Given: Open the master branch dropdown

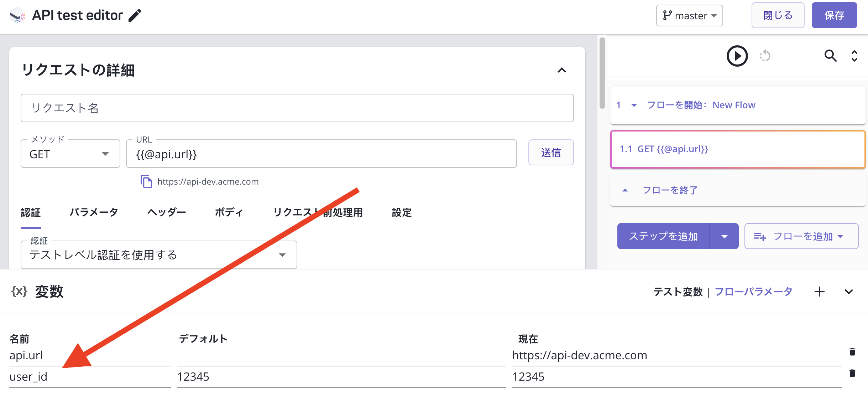Looking at the screenshot, I should click(689, 15).
